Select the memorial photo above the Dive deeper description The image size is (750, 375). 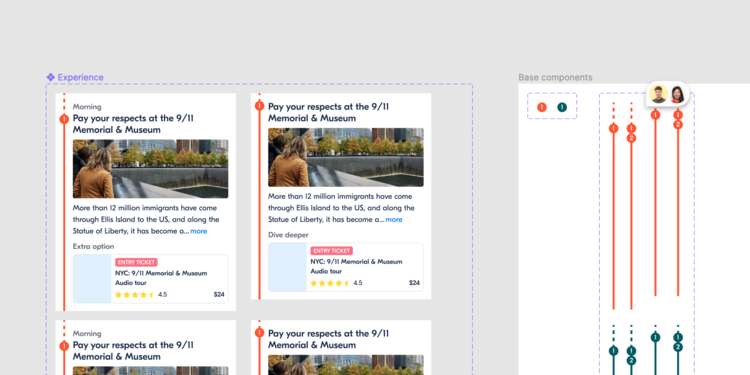point(345,157)
